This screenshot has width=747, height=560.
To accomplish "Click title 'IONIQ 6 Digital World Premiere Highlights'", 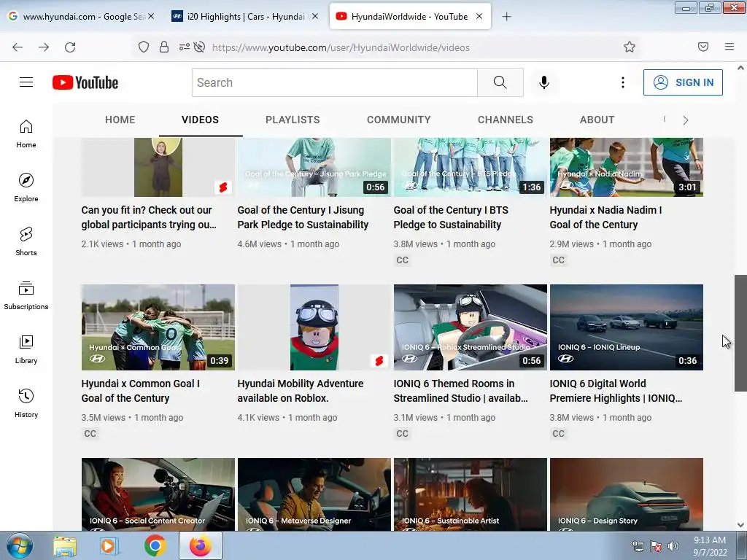I will (x=616, y=391).
